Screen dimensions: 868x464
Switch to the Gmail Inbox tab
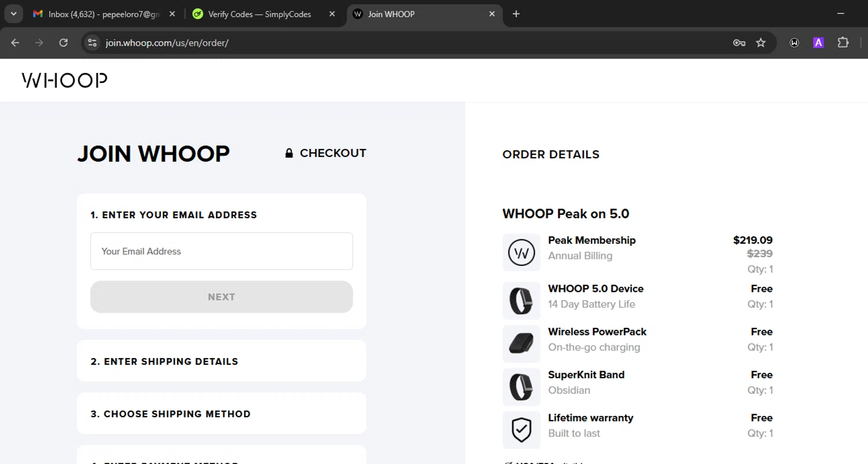click(x=104, y=14)
